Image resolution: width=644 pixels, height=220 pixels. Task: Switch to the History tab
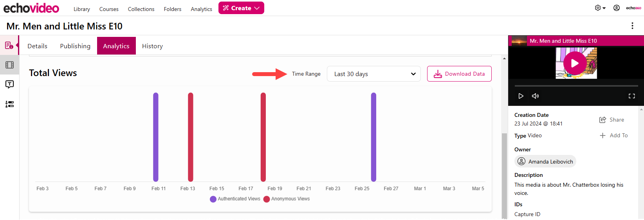click(x=152, y=46)
